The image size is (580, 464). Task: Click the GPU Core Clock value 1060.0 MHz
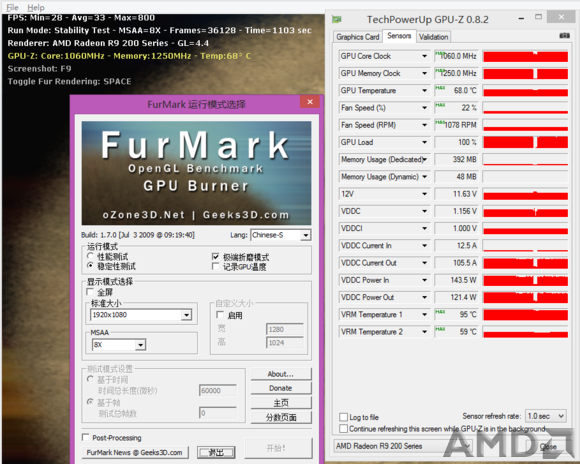[456, 56]
